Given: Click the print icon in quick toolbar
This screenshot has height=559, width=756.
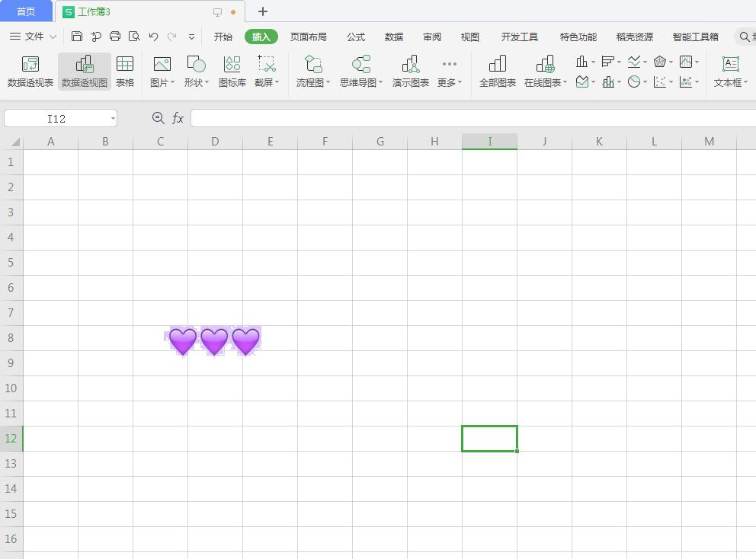Looking at the screenshot, I should click(x=115, y=36).
